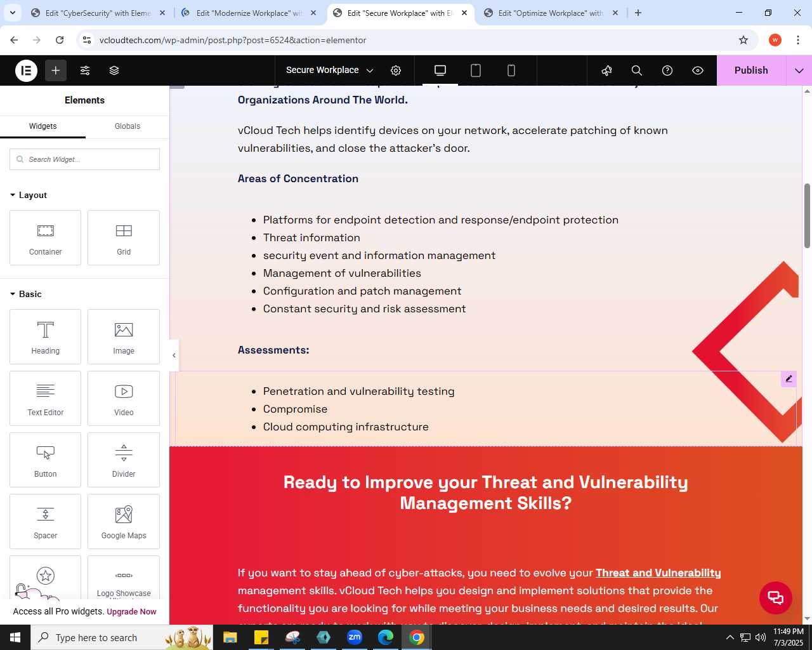Show hidden system tray icons
Viewport: 812px width, 650px height.
[730, 637]
